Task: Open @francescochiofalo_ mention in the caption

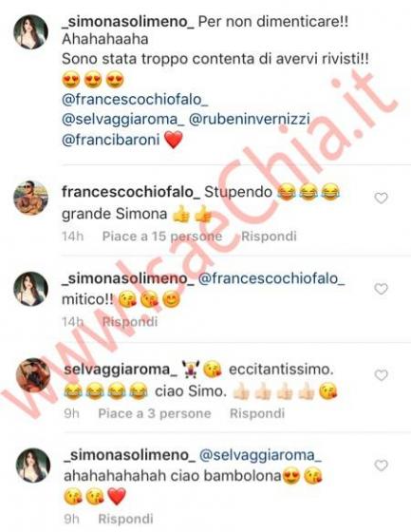Action: tap(135, 100)
